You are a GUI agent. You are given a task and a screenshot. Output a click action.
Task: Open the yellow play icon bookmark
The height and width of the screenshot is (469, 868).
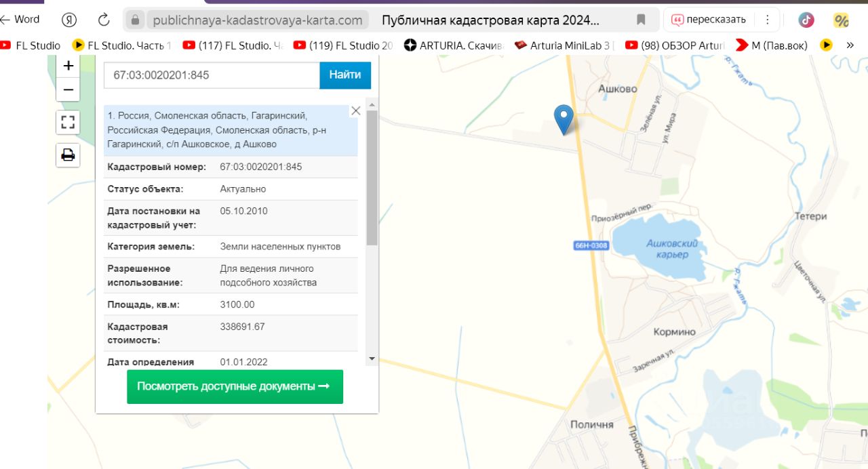coord(826,45)
